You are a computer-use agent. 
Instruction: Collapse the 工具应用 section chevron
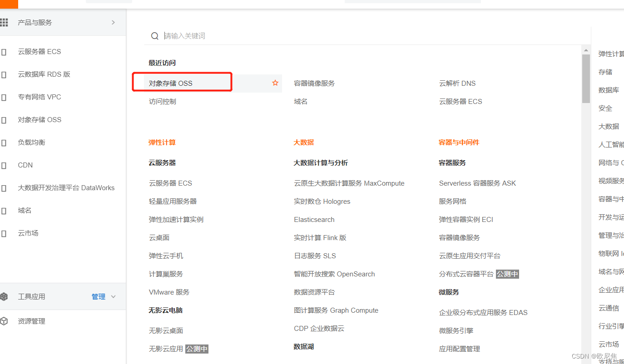coord(114,296)
